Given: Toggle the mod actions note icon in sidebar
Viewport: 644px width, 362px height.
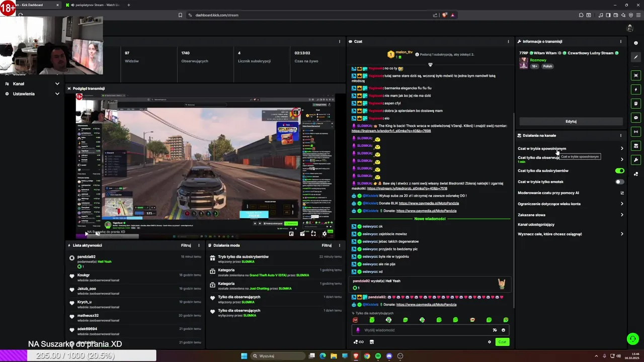Looking at the screenshot, I should tap(636, 104).
